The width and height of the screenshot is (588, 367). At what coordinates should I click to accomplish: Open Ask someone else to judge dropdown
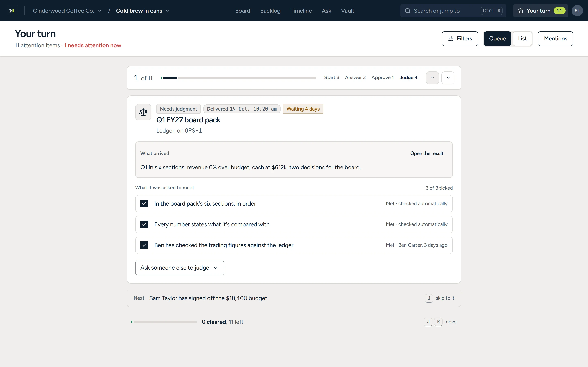click(x=179, y=268)
